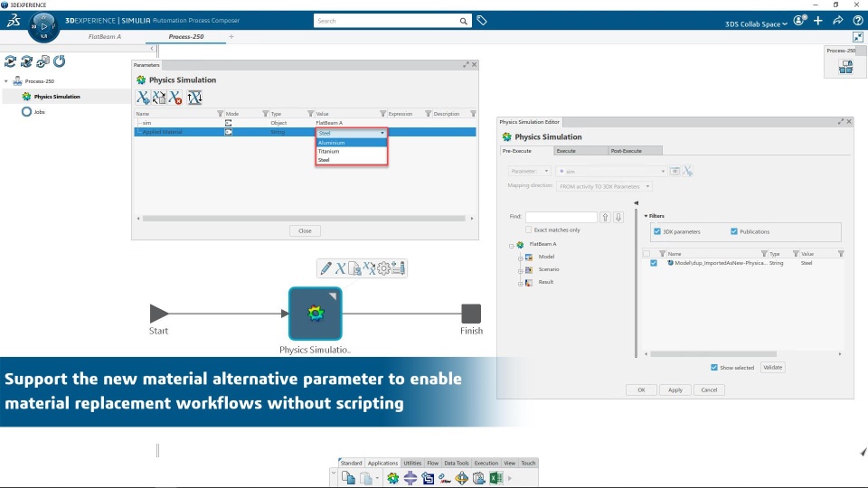Click the Physics Simulation activity node
Image resolution: width=868 pixels, height=488 pixels.
(x=315, y=314)
